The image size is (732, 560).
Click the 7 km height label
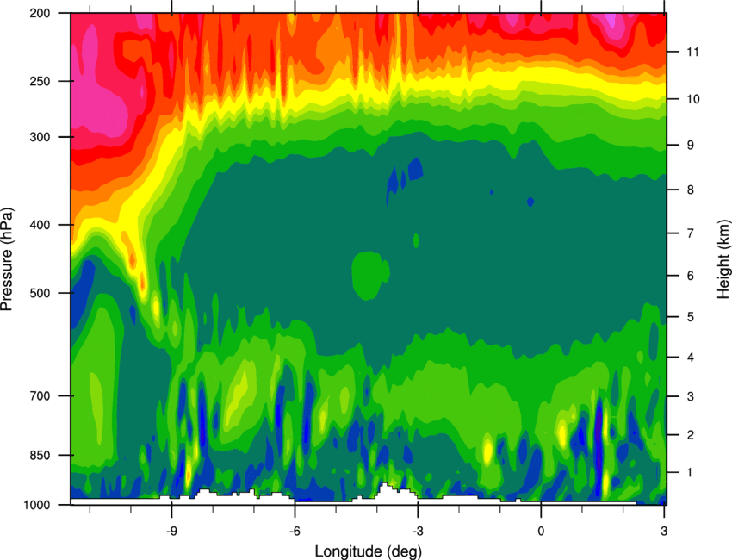click(x=690, y=233)
